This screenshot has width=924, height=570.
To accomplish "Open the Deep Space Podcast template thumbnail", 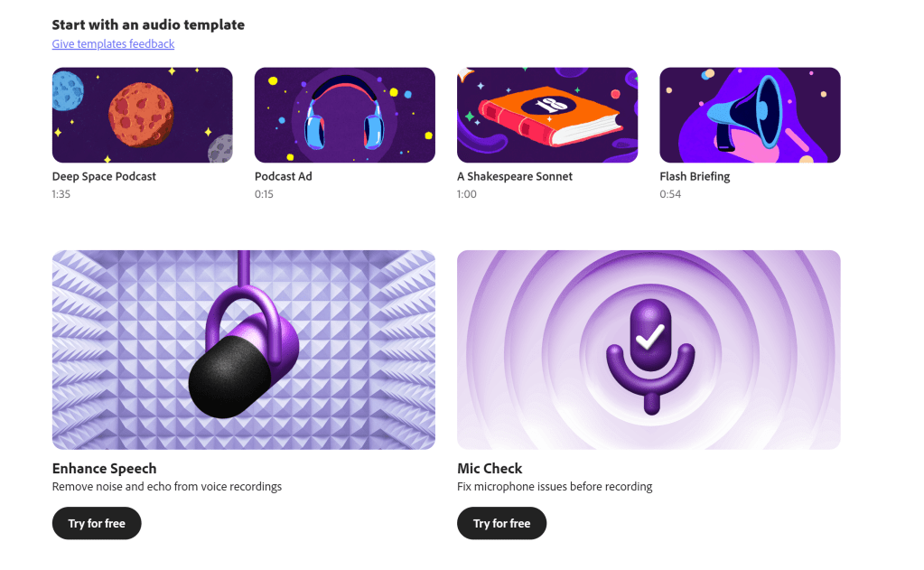I will [x=142, y=115].
